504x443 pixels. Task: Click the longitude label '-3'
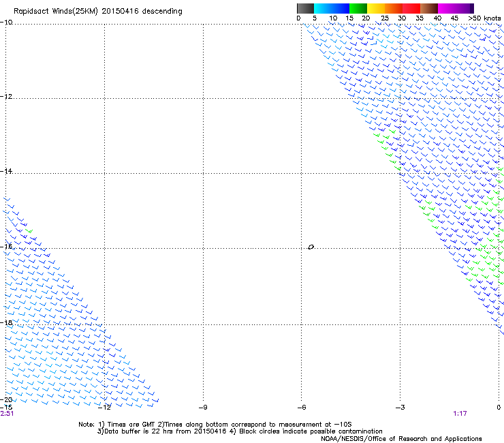(x=400, y=408)
